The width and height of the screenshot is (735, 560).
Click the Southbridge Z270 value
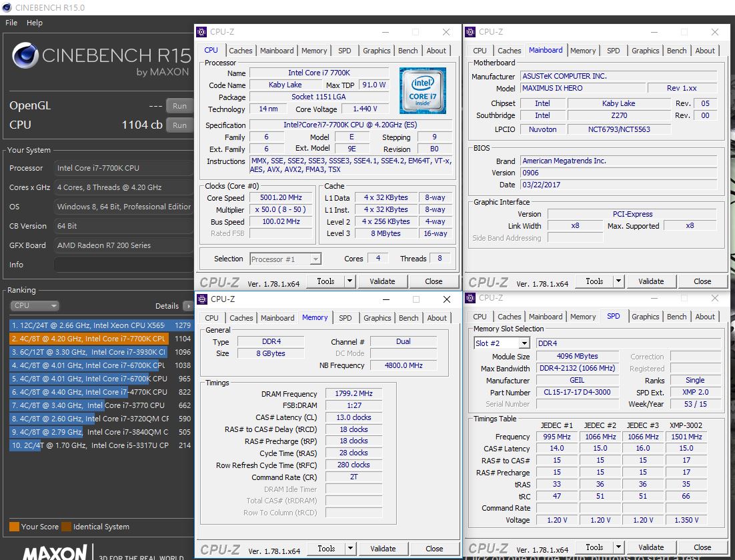tap(619, 115)
